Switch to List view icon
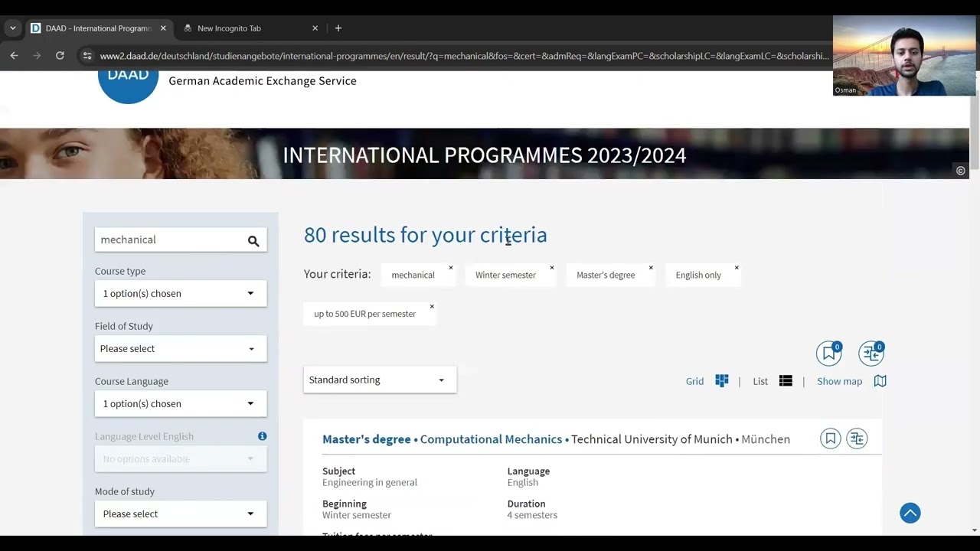980x551 pixels. click(x=786, y=381)
